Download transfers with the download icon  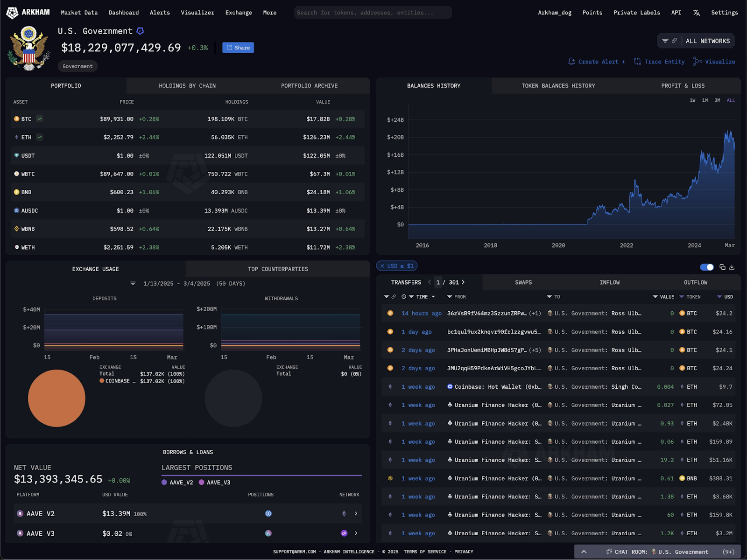click(732, 267)
